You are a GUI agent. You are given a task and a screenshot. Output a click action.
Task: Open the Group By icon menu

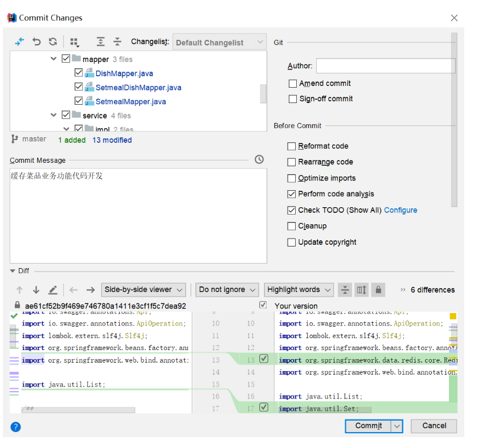coord(75,42)
